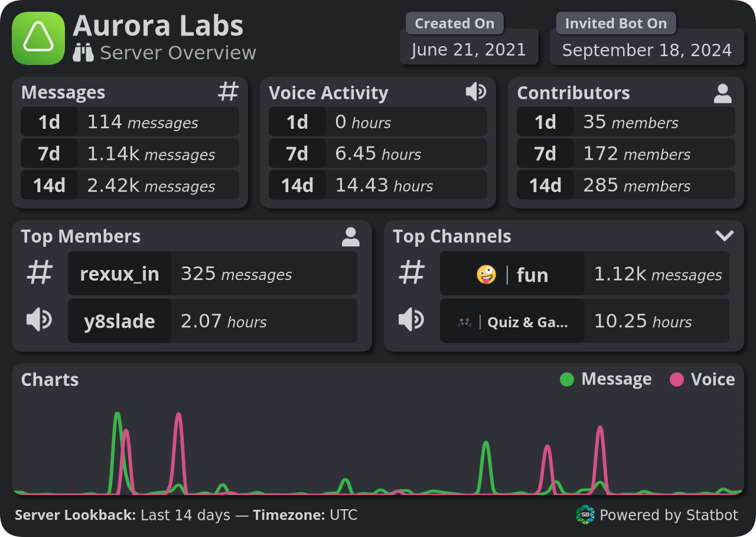Click the person icon in Top Members panel
756x537 pixels.
point(350,237)
